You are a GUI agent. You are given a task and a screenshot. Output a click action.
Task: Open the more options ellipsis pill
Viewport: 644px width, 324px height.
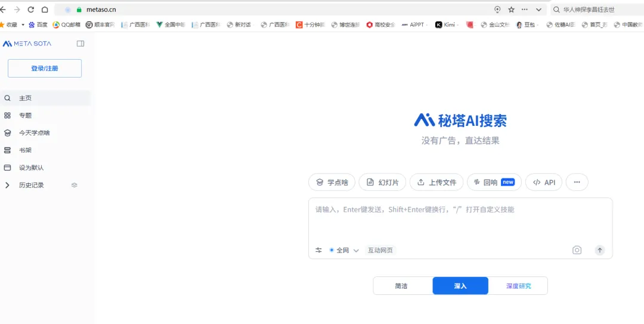coord(577,182)
